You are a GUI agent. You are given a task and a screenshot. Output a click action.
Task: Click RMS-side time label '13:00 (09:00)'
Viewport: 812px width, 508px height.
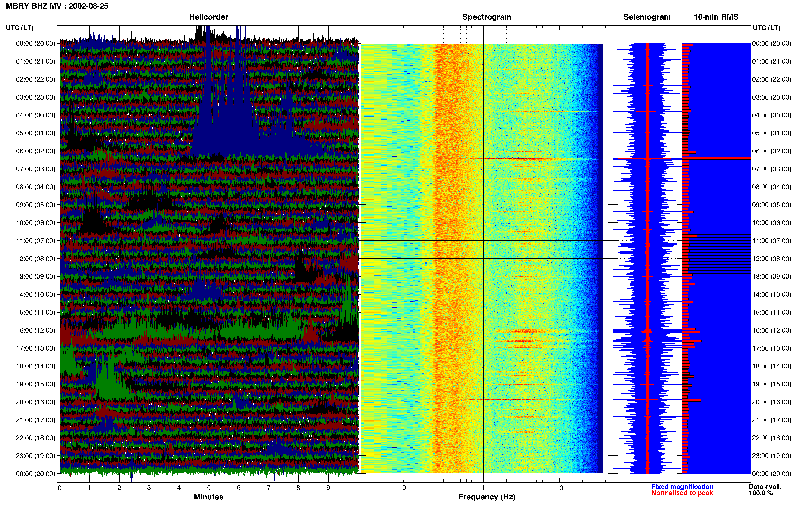pos(772,277)
